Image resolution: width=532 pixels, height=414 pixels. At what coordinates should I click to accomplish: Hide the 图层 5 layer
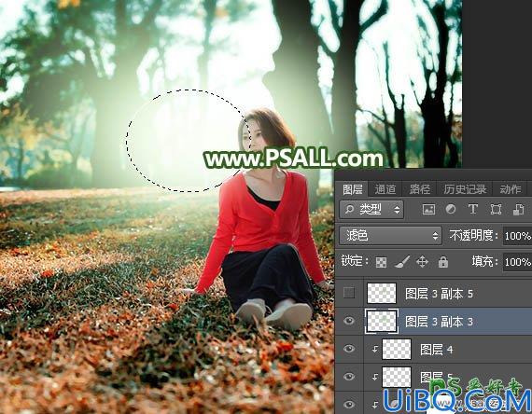pyautogui.click(x=349, y=377)
